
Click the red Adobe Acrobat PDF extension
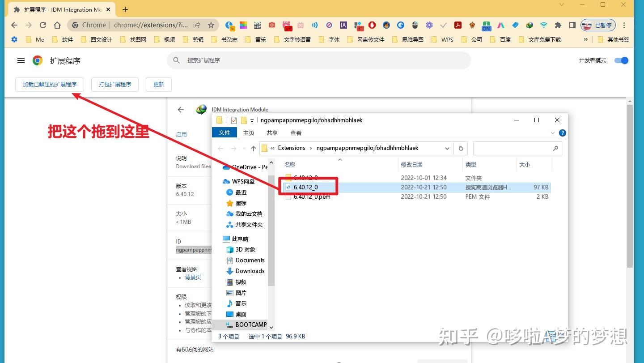(x=458, y=26)
